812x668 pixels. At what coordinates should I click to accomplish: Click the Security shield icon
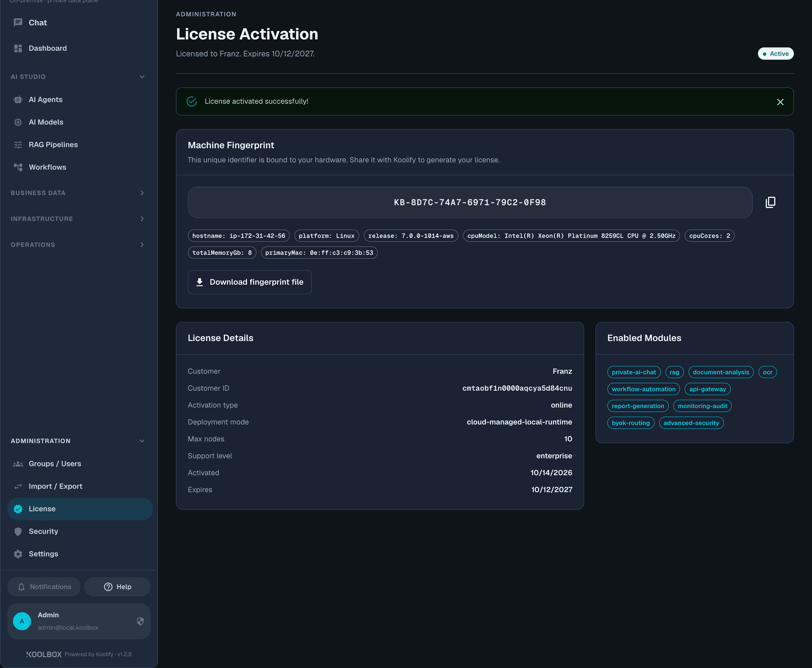click(18, 531)
